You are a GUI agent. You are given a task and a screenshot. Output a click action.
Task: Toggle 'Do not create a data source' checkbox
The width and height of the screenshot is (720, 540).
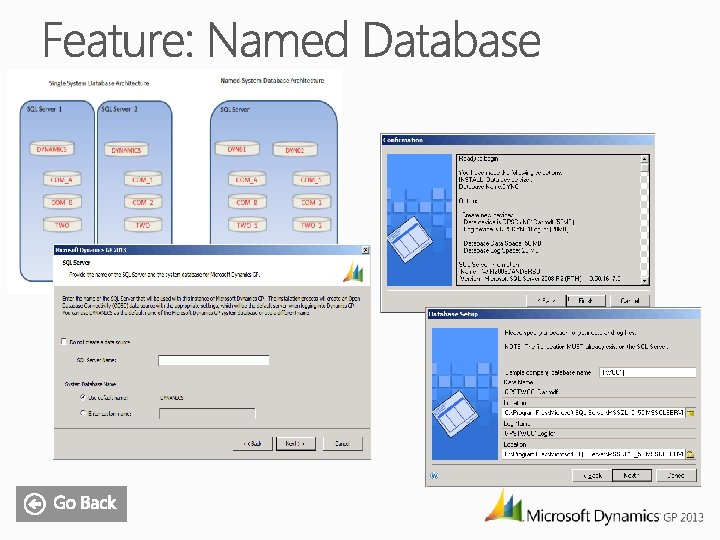pyautogui.click(x=64, y=341)
